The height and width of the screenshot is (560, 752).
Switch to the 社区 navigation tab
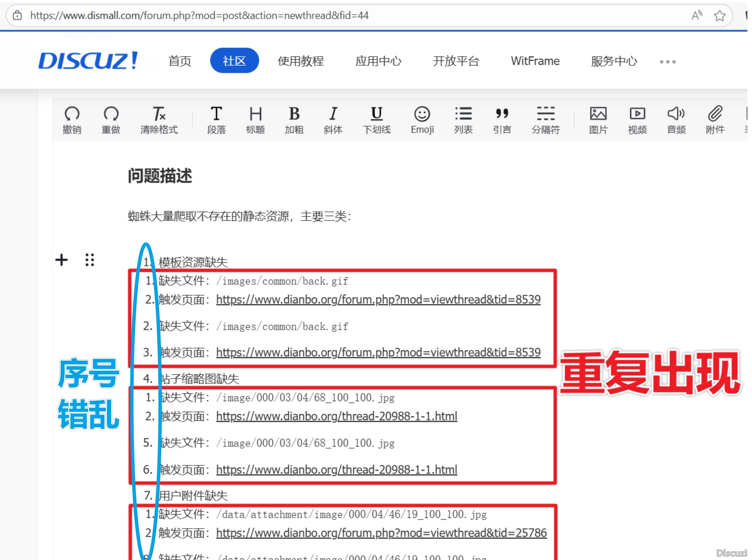[234, 61]
